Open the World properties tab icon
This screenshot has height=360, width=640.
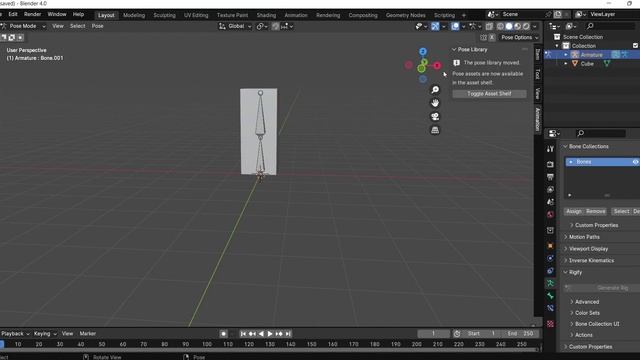coord(550,215)
